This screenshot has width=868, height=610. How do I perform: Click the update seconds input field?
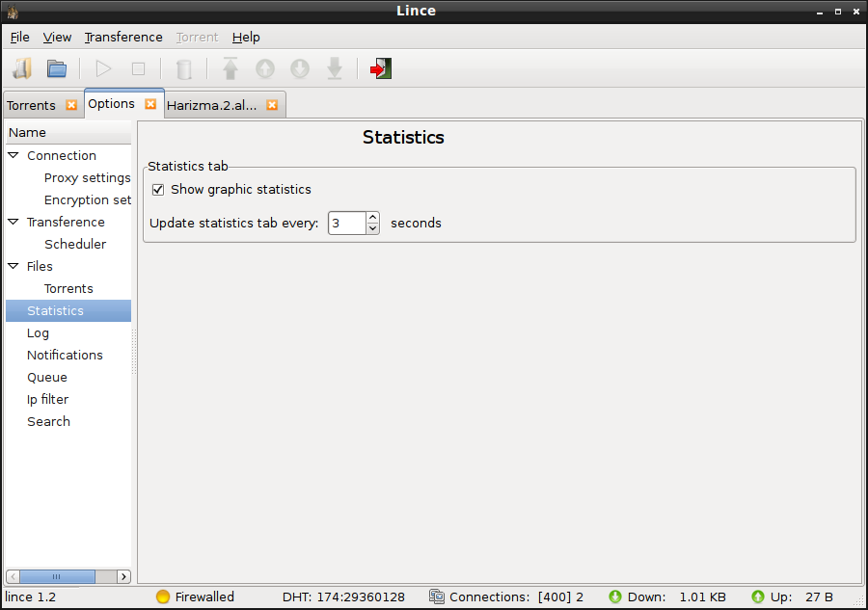pyautogui.click(x=347, y=223)
